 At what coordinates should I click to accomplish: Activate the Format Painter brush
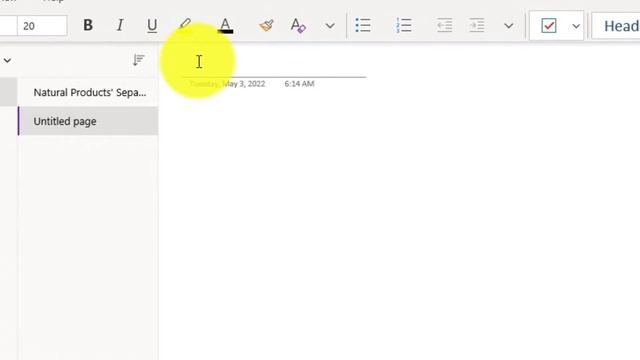coord(266,25)
